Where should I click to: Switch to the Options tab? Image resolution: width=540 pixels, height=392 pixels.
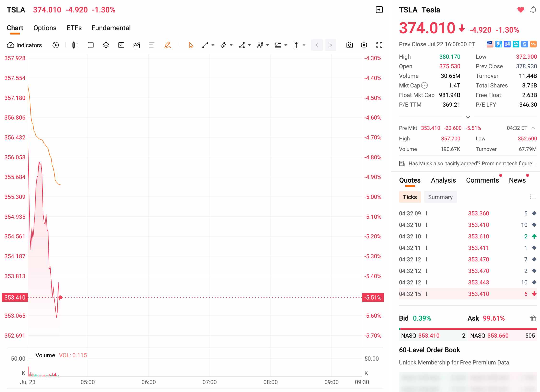45,28
